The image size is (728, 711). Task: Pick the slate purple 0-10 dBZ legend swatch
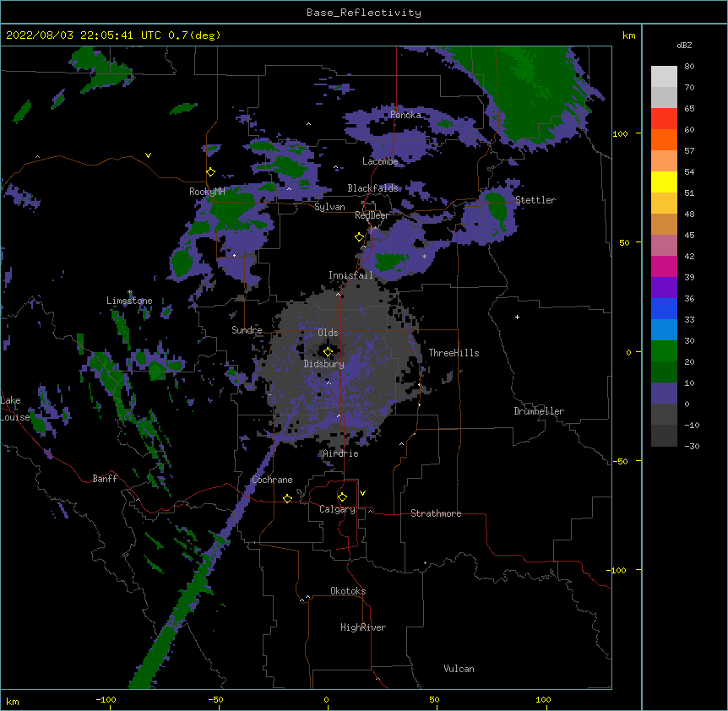pos(664,393)
